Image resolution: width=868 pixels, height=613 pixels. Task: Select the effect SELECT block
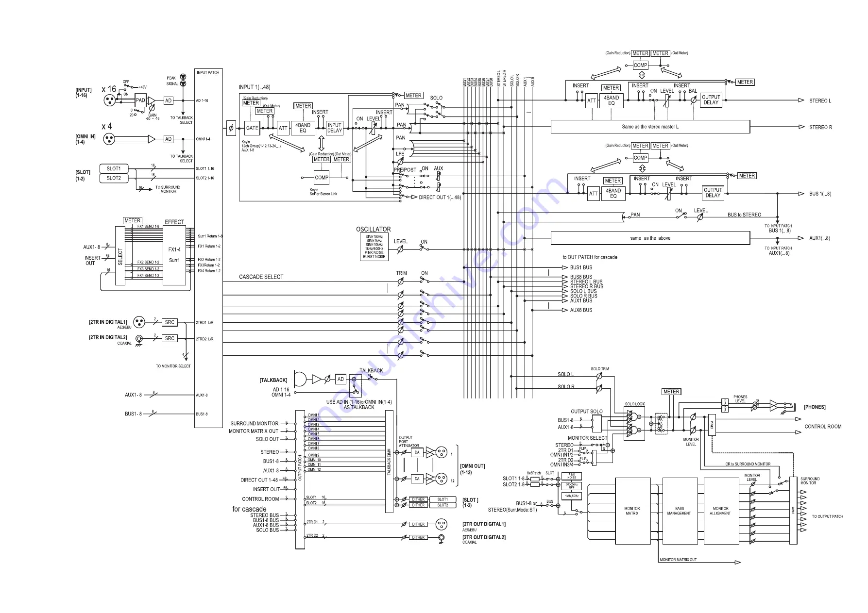pyautogui.click(x=120, y=256)
